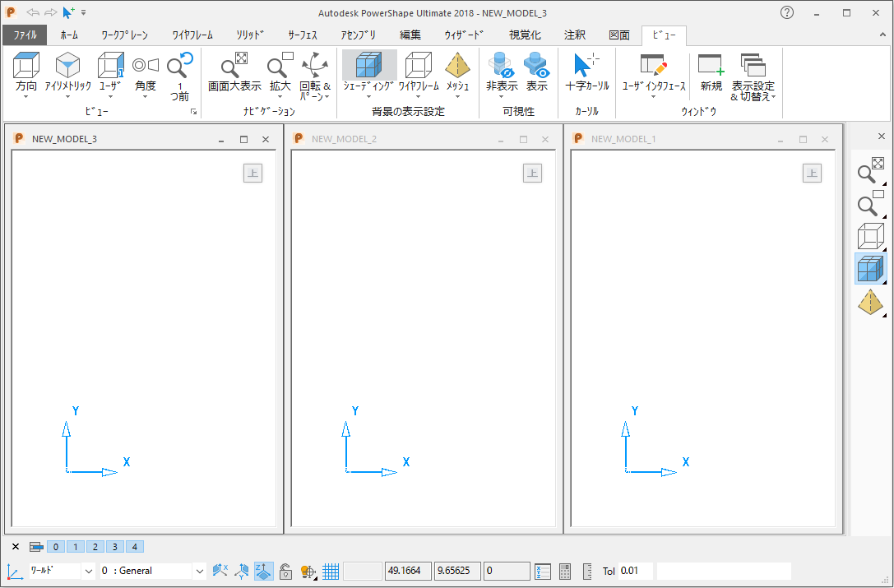Switch to the ソリッド tab
The width and height of the screenshot is (894, 588).
pyautogui.click(x=250, y=35)
